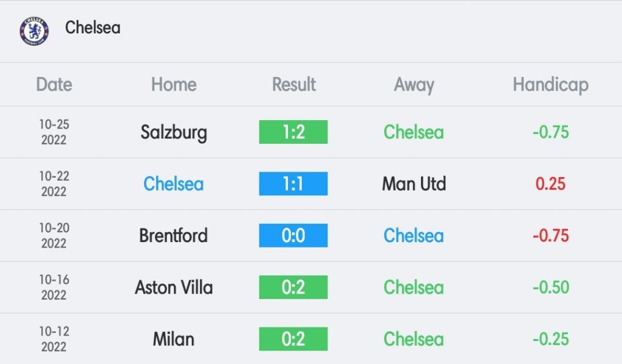Viewport: 622px width, 364px height.
Task: Click the Chelsea club crest icon
Action: 34,31
